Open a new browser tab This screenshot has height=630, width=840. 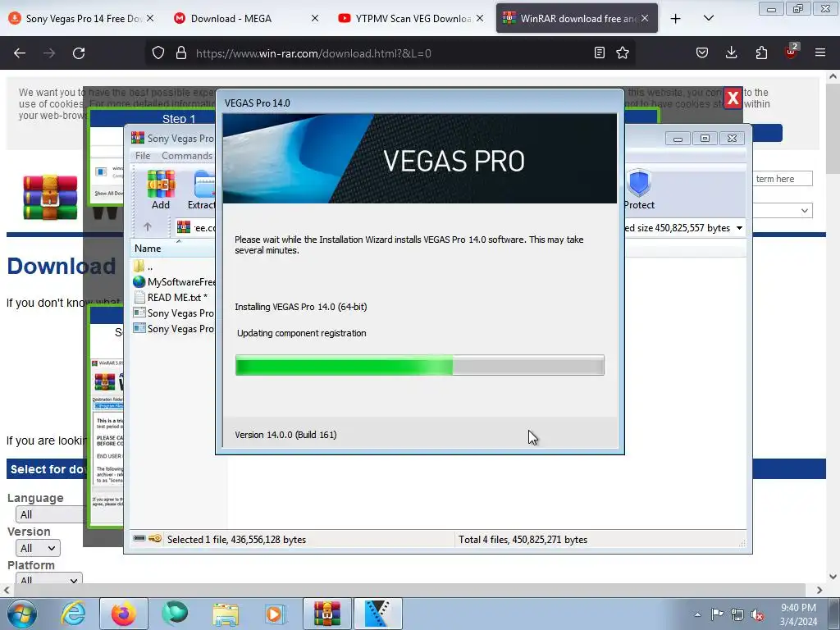676,19
